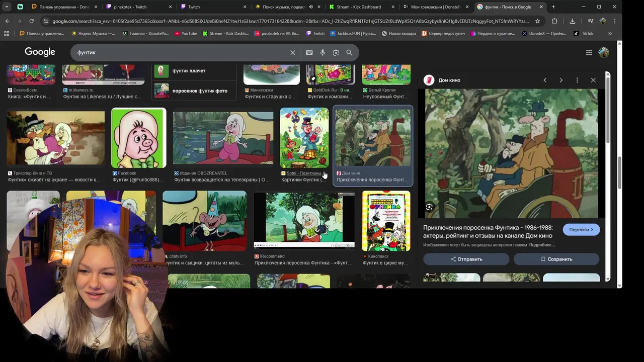Open the on-screen keyboard icon in search bar
Image resolution: width=644 pixels, height=362 pixels.
[x=309, y=52]
